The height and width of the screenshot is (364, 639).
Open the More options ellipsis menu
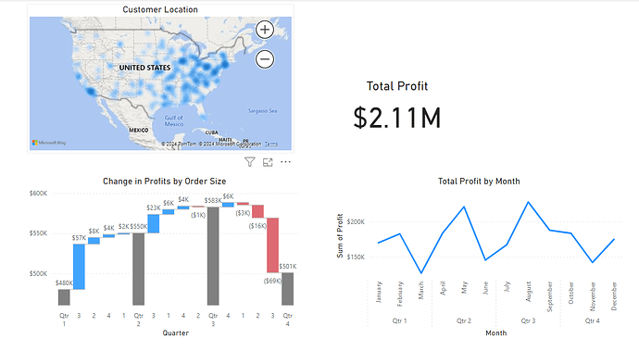[285, 162]
